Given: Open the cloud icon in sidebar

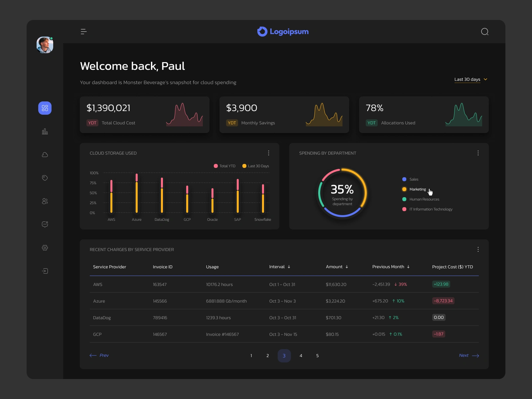Looking at the screenshot, I should point(45,155).
